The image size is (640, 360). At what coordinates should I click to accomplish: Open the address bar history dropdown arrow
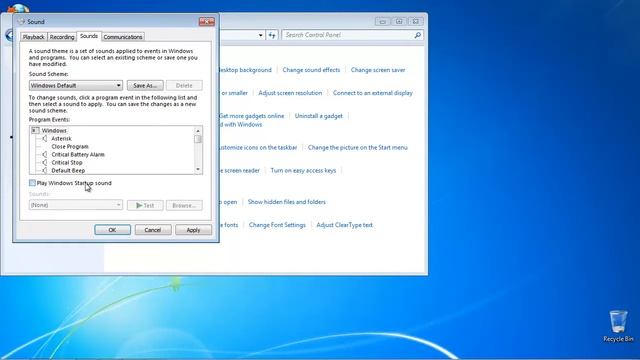point(260,35)
